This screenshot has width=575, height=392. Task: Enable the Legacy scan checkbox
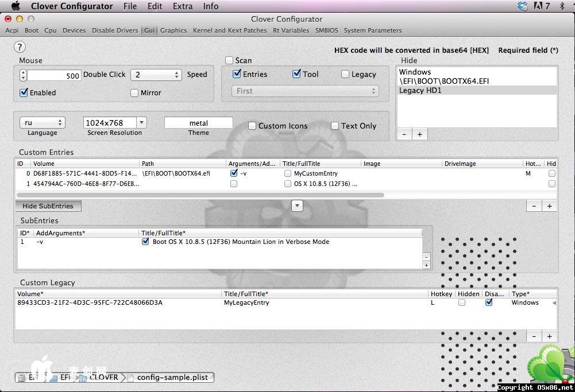click(345, 74)
